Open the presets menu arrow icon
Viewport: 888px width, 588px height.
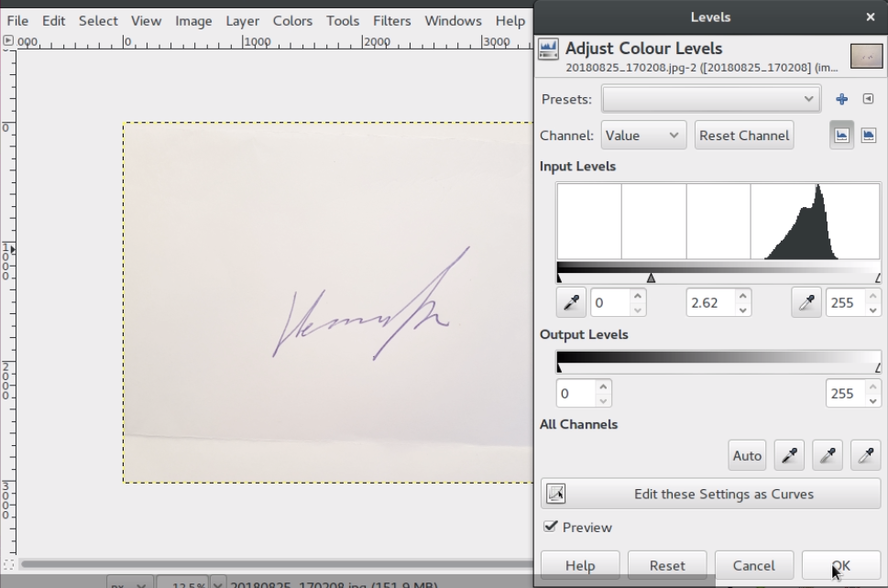click(868, 99)
